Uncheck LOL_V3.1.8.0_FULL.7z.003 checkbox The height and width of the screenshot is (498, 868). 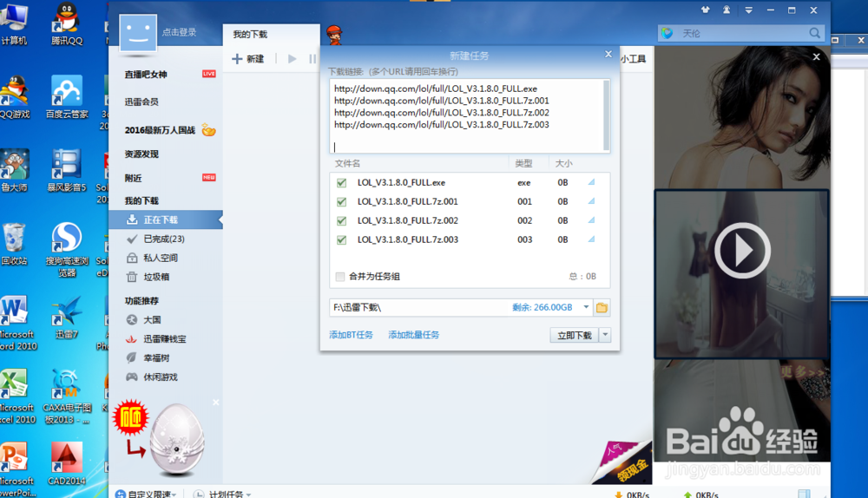[x=341, y=239]
